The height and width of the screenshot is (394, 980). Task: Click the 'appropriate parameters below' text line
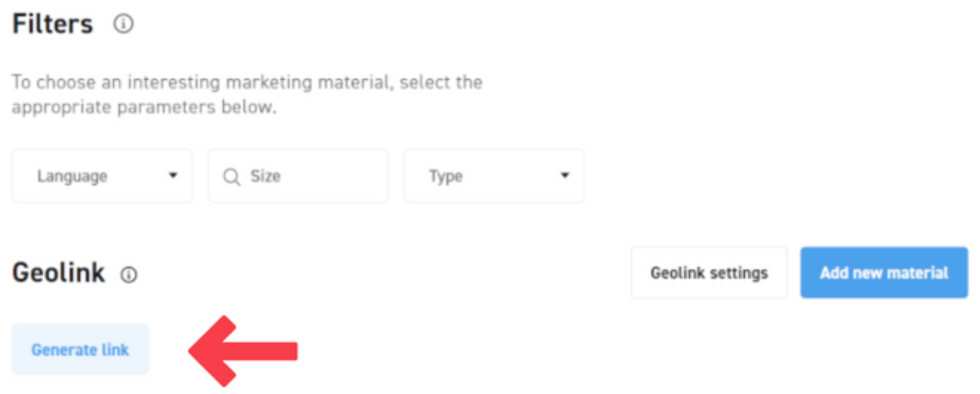coord(143,107)
